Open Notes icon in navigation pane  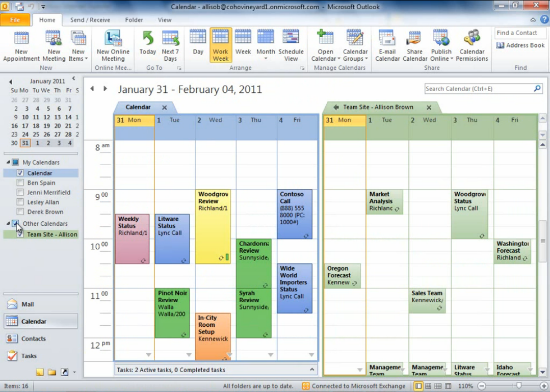40,372
